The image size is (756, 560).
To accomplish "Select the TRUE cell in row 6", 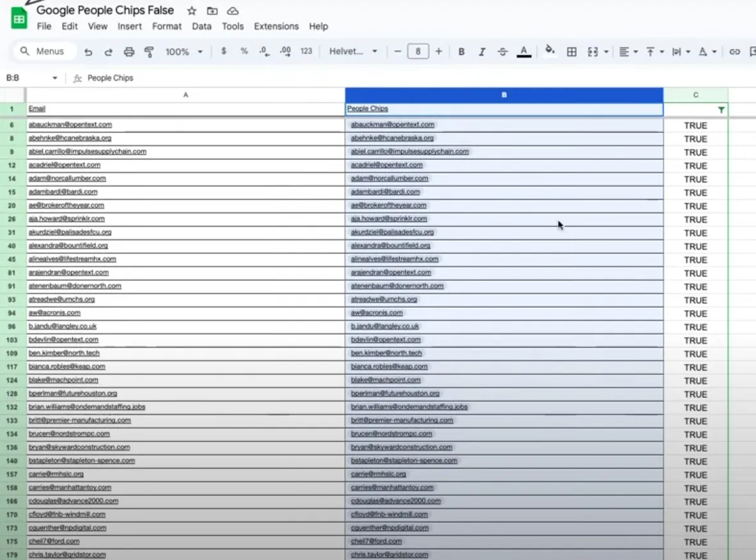I will tap(695, 125).
